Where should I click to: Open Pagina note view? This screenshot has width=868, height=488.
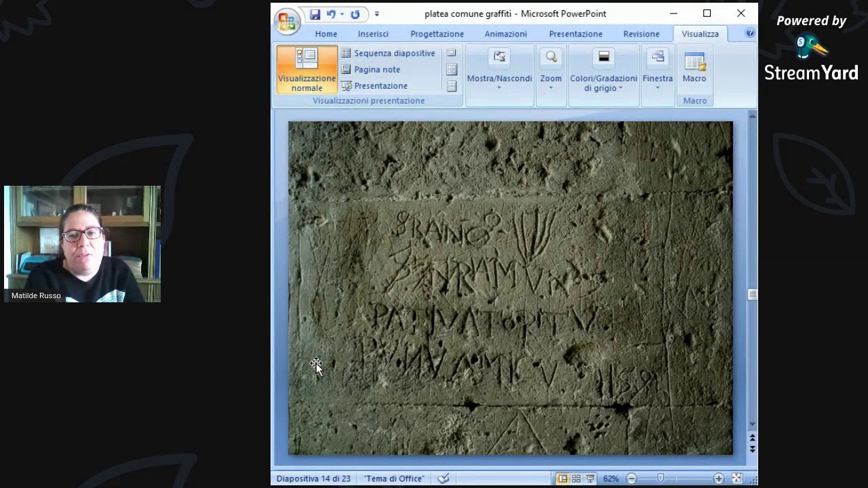tap(371, 69)
